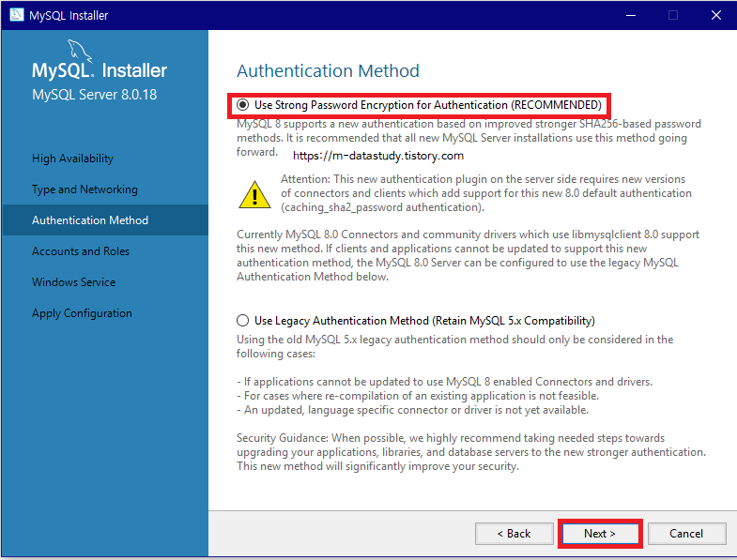Cancel the MySQL installation
Image resolution: width=737 pixels, height=560 pixels.
point(686,533)
